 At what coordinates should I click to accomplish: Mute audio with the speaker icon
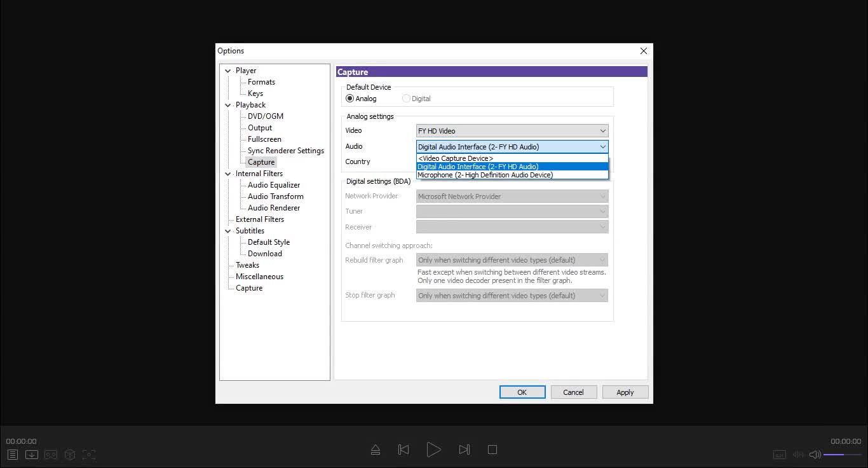point(815,455)
